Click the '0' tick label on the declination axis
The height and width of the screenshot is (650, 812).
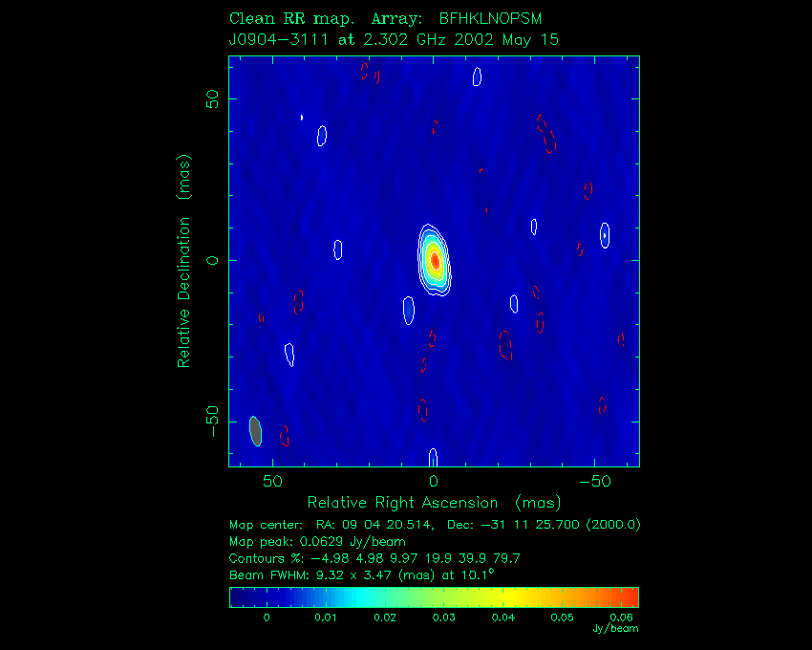pos(212,260)
